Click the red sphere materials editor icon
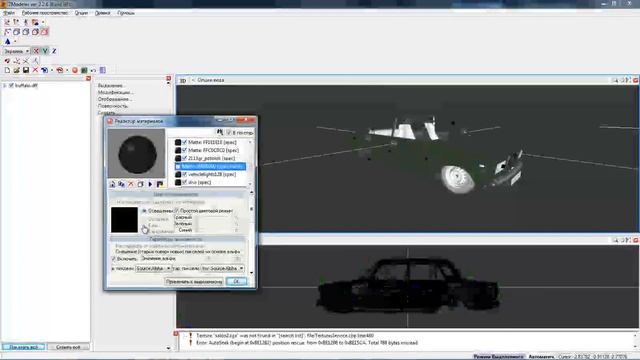 75,70
